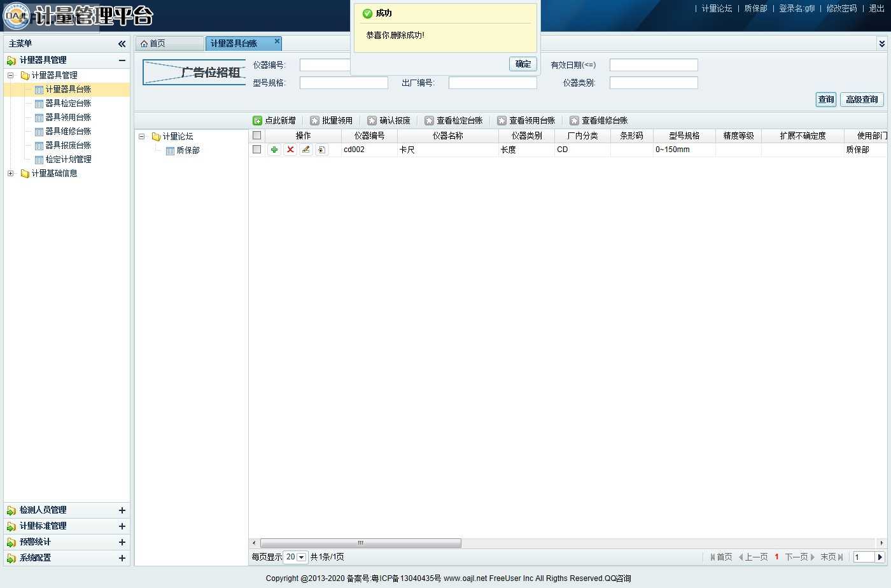891x588 pixels.
Task: Click the view detail icon in cd002 row
Action: 322,150
